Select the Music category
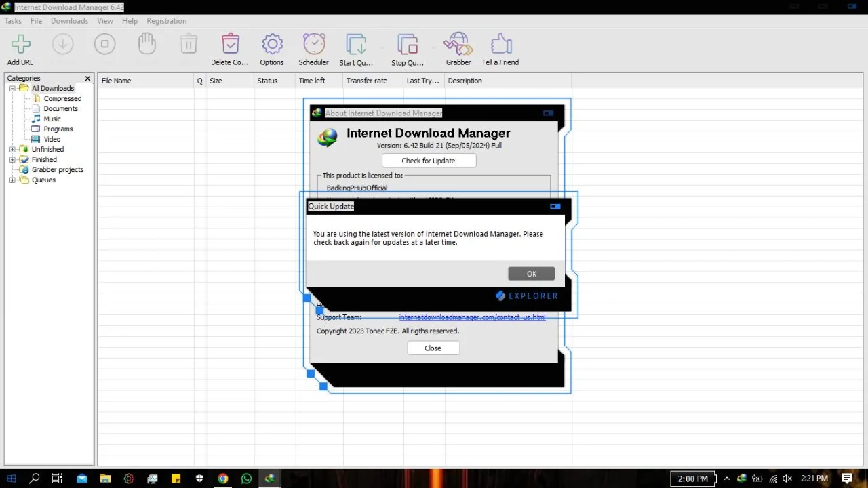The width and height of the screenshot is (868, 488). point(52,119)
